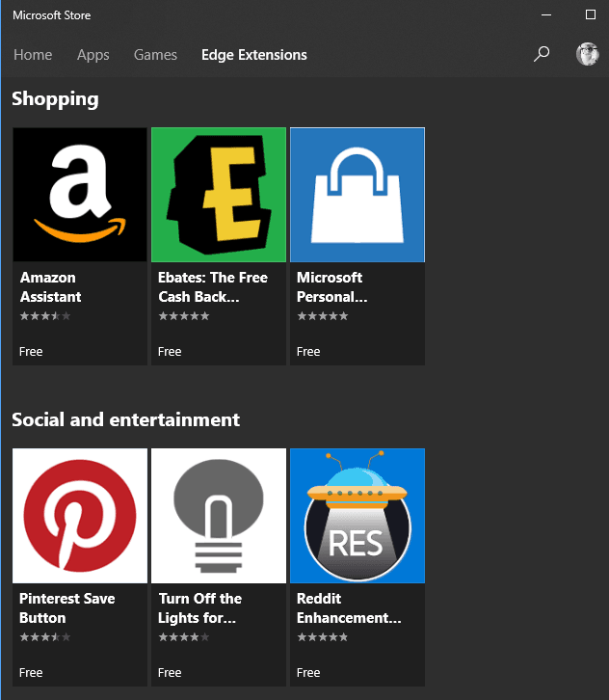This screenshot has width=609, height=700.
Task: Maximize the Microsoft Store window
Action: pos(591,14)
